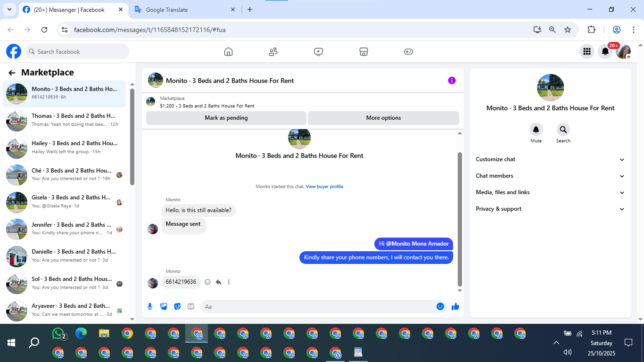Click the voice clip microphone icon
Image resolution: width=644 pixels, height=362 pixels.
[150, 306]
